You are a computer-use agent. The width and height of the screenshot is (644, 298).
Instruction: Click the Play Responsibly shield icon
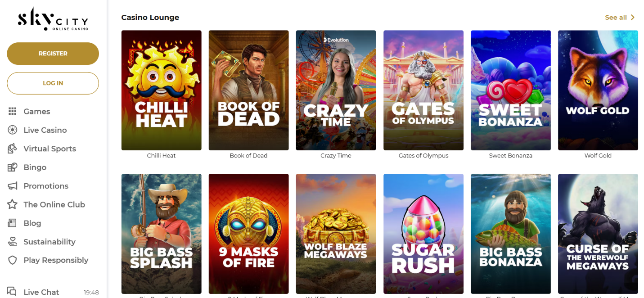[12, 260]
